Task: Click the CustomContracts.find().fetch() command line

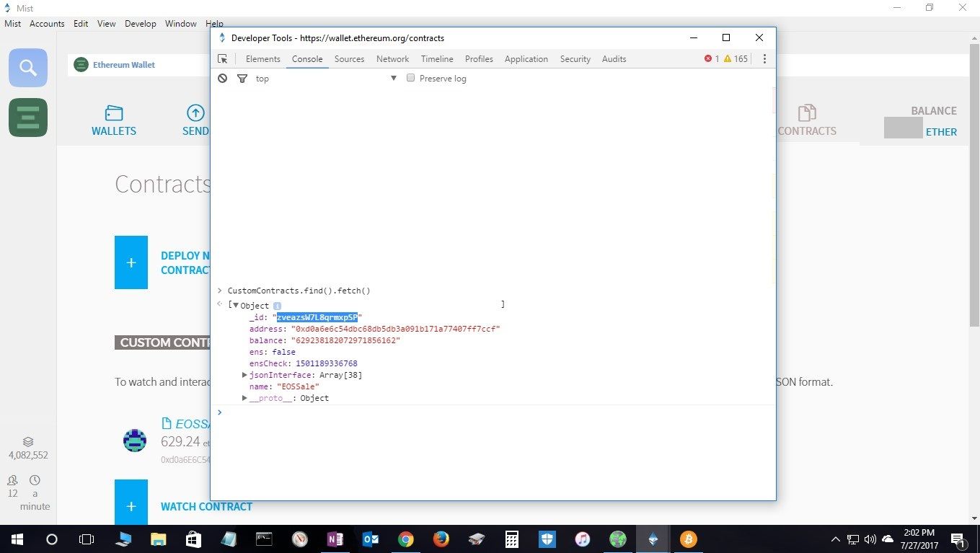Action: pos(299,291)
